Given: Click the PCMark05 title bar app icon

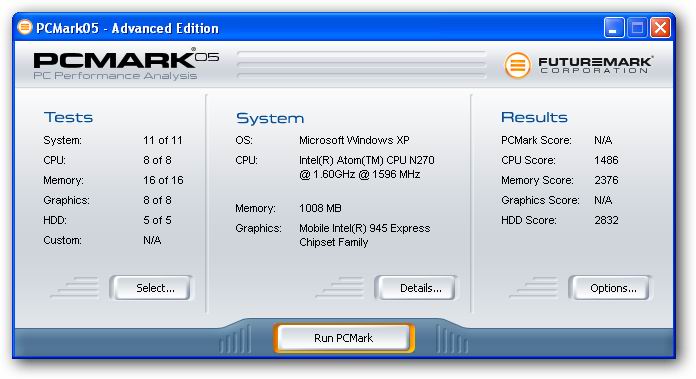Looking at the screenshot, I should 25,28.
